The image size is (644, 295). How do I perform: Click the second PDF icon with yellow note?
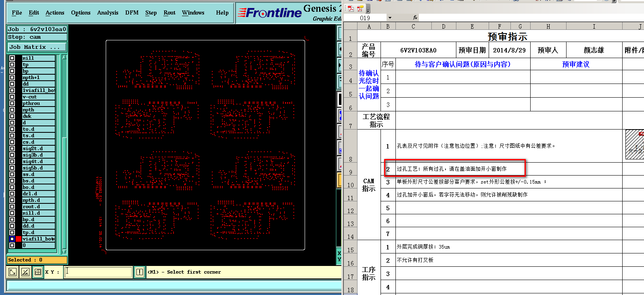click(x=360, y=8)
